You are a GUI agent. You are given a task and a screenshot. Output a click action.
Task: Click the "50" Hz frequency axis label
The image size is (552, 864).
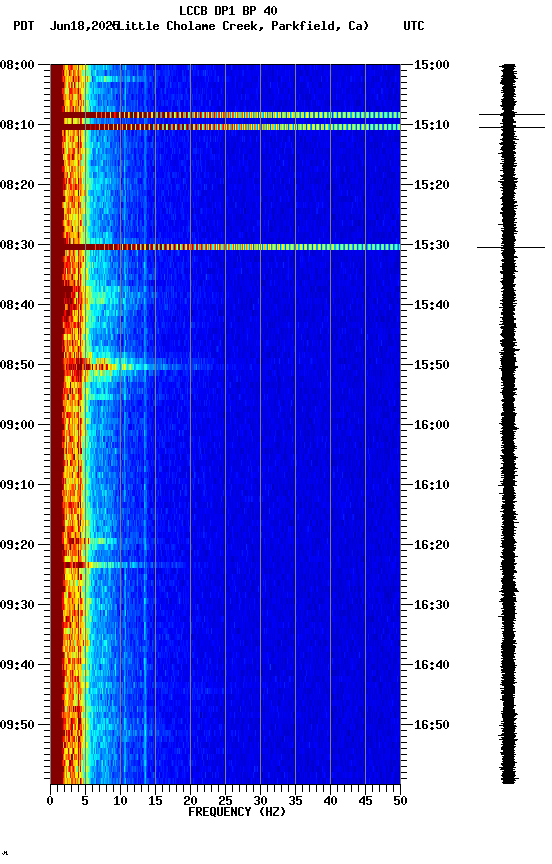401,801
